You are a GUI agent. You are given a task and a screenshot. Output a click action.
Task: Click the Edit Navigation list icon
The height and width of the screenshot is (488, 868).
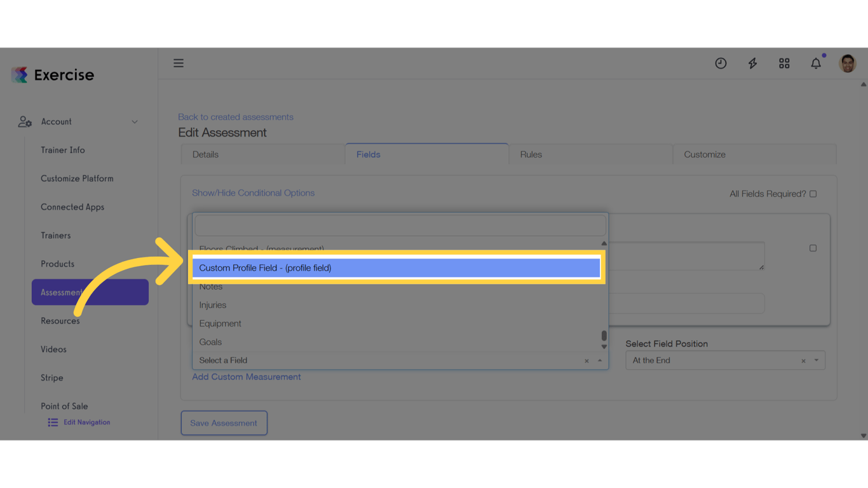[52, 422]
